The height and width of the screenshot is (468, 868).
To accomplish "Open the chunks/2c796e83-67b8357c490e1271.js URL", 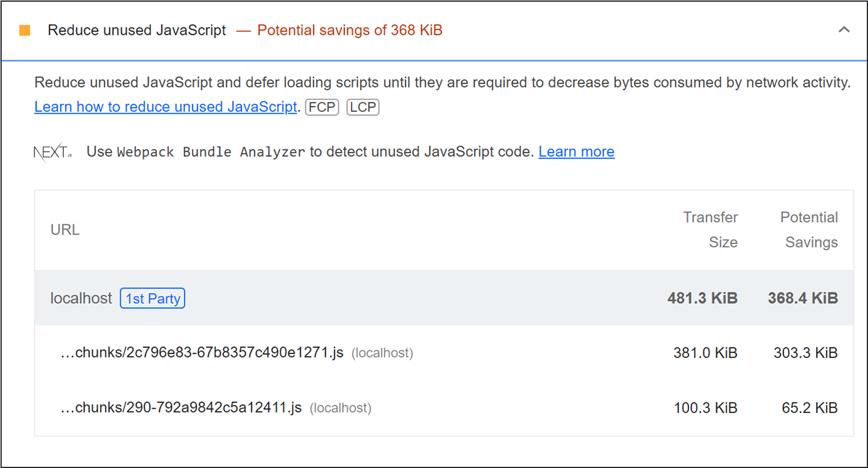I will 201,353.
